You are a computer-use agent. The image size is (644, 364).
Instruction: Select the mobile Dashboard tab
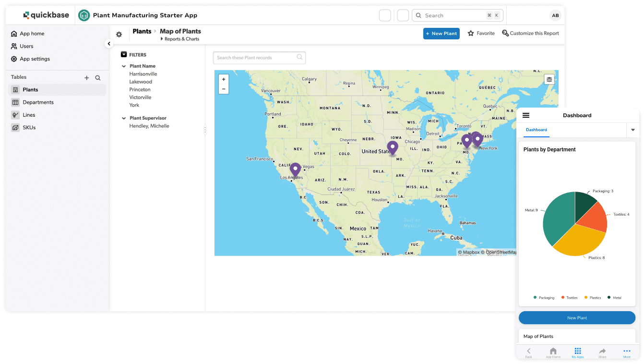point(537,130)
